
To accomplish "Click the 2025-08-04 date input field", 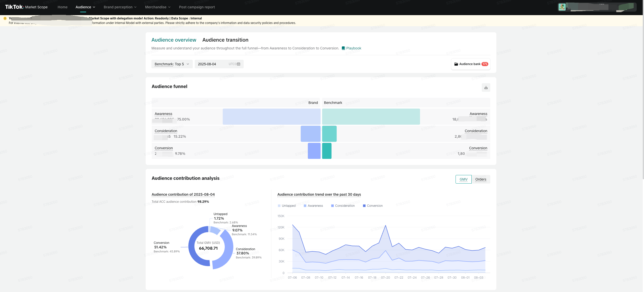I will 212,64.
